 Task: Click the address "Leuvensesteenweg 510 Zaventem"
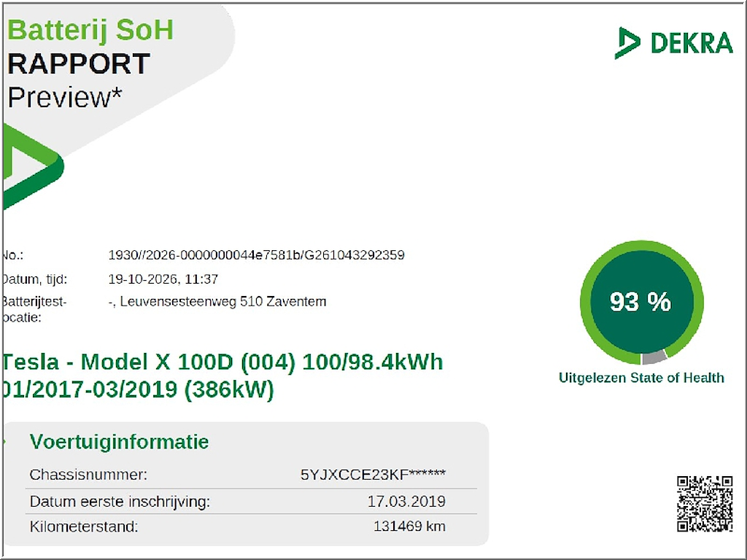tap(223, 302)
